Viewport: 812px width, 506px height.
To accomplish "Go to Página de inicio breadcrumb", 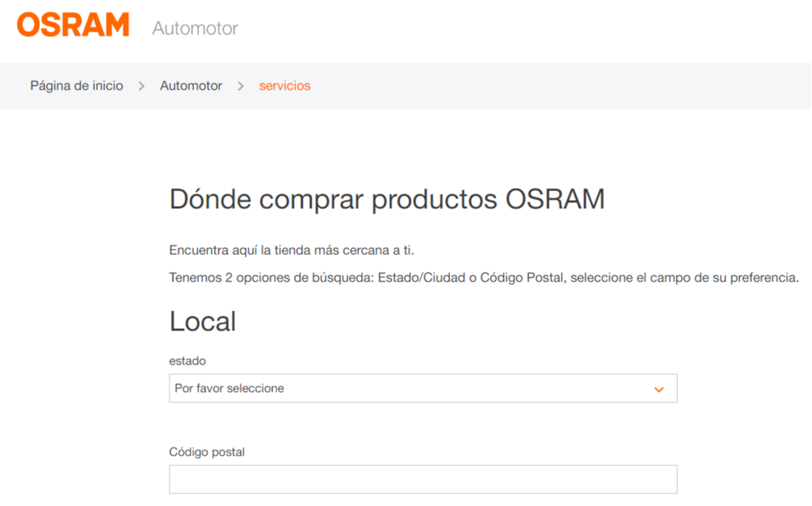I will click(77, 85).
